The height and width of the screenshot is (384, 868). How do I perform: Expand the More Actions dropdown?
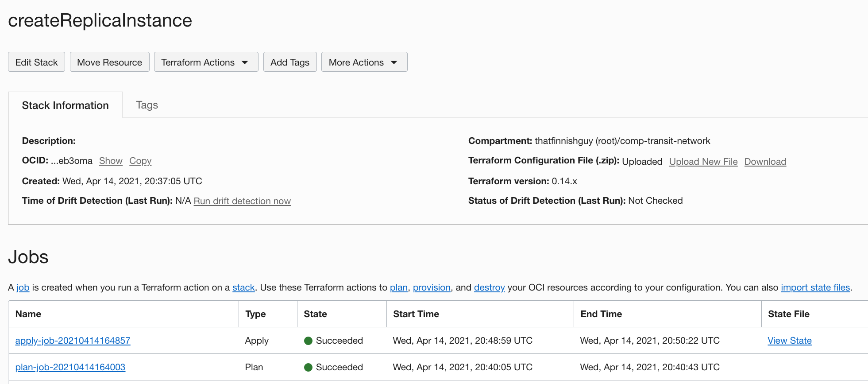click(x=364, y=62)
